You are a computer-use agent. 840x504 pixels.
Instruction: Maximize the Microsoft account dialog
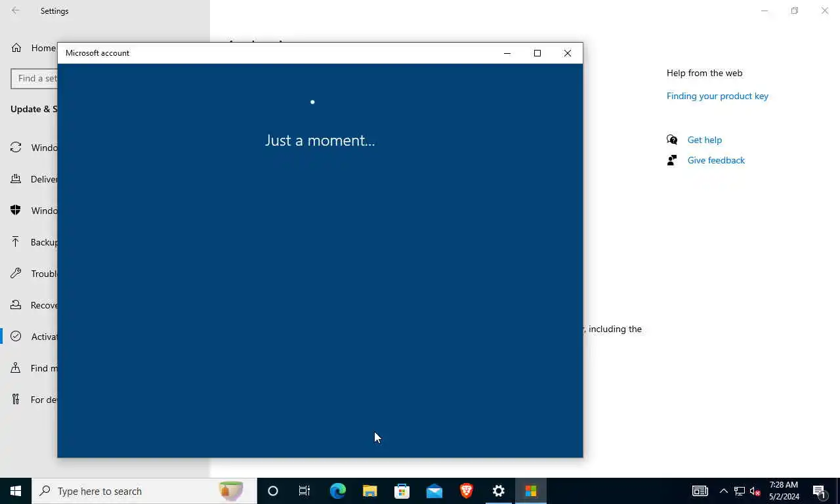click(x=537, y=53)
